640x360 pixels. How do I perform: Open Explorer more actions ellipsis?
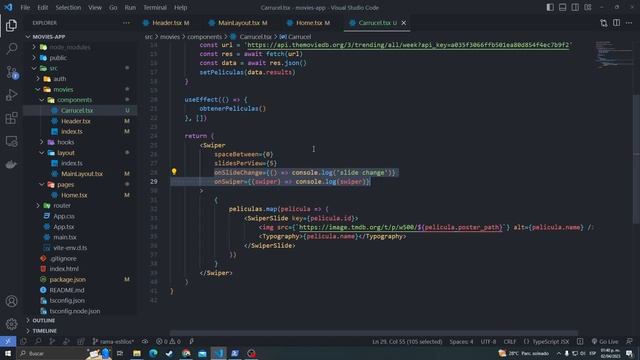click(127, 23)
